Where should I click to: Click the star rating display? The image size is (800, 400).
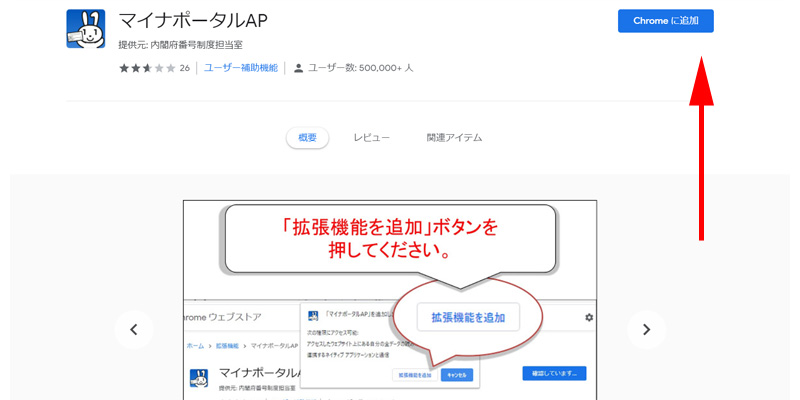coord(147,68)
